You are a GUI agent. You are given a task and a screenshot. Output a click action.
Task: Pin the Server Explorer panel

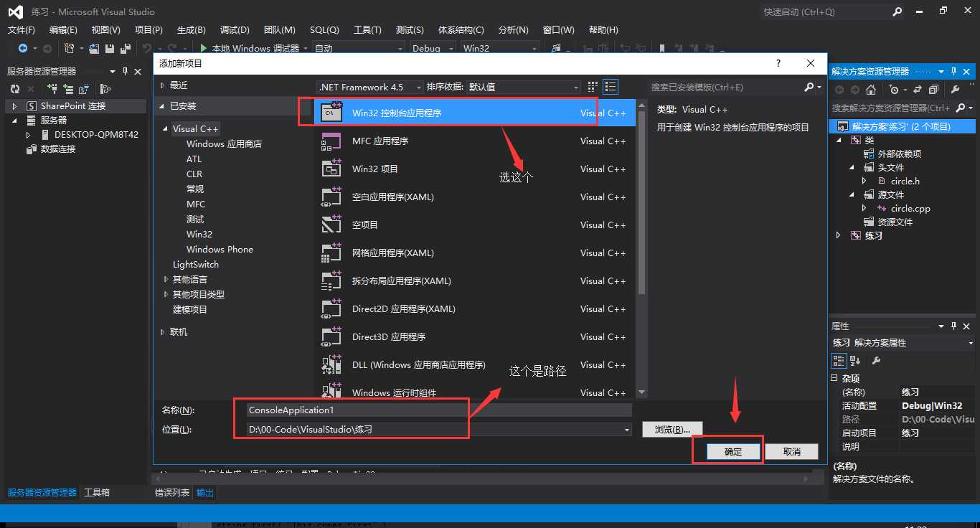[126, 71]
